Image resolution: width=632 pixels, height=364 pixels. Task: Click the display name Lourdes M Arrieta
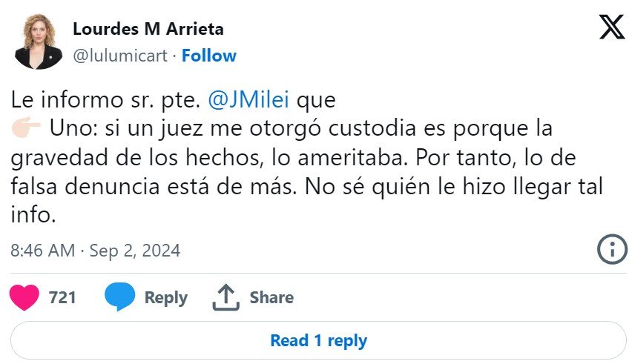(148, 30)
